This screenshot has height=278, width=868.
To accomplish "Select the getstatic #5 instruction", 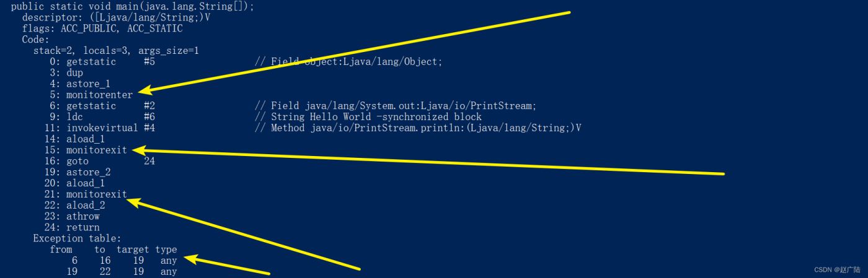I will [x=103, y=62].
